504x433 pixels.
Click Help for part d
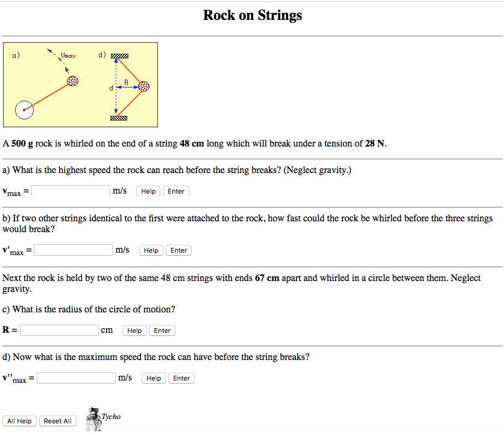pos(153,378)
